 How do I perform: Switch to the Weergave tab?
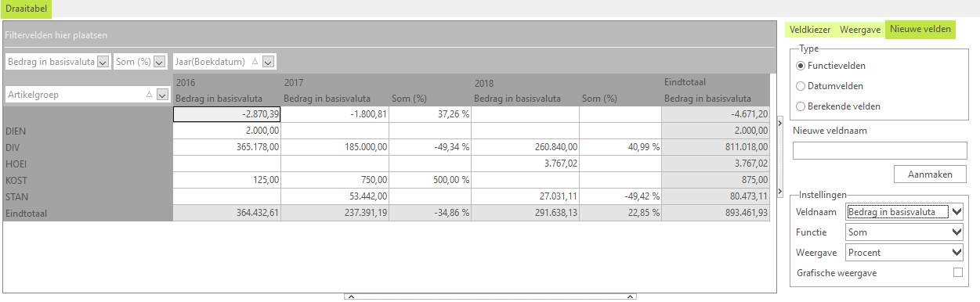pyautogui.click(x=859, y=30)
